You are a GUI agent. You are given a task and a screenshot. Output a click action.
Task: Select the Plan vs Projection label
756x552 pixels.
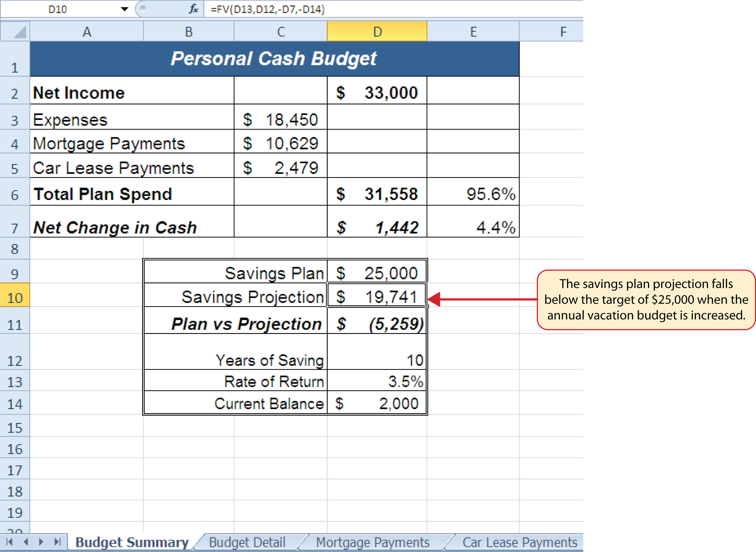(x=235, y=320)
